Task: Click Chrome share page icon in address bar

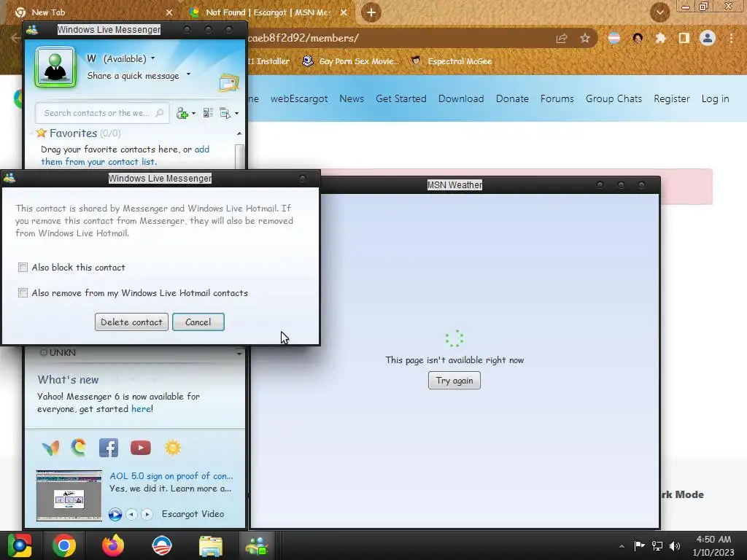Action: pos(562,38)
